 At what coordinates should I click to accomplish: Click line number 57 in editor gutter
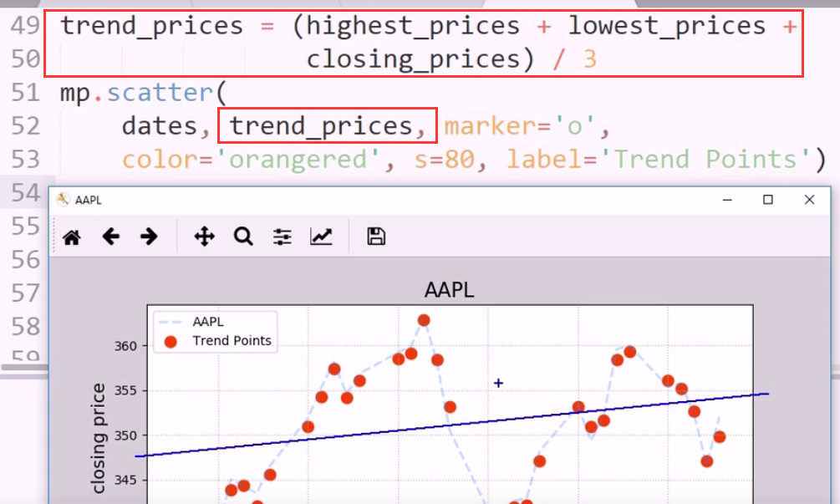click(x=25, y=293)
